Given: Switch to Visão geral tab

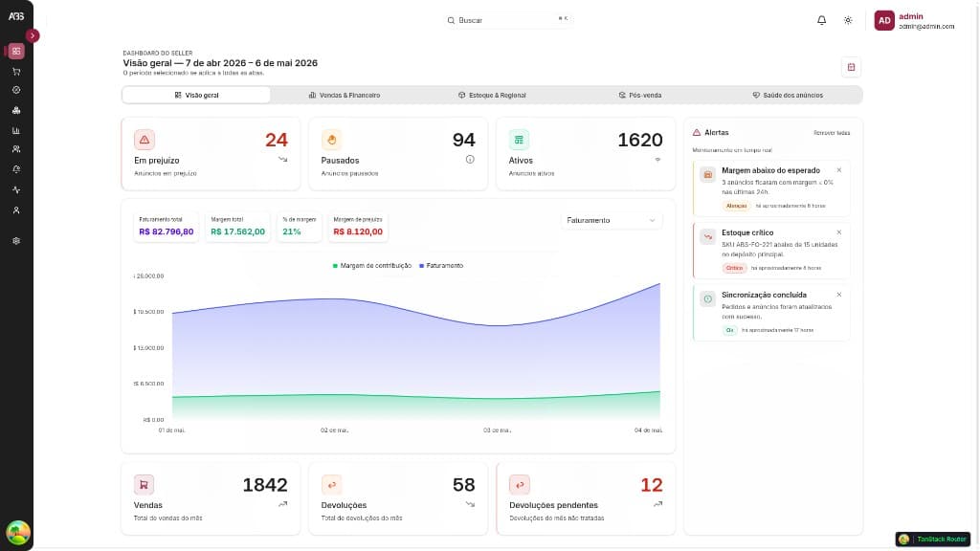Looking at the screenshot, I should tap(196, 95).
